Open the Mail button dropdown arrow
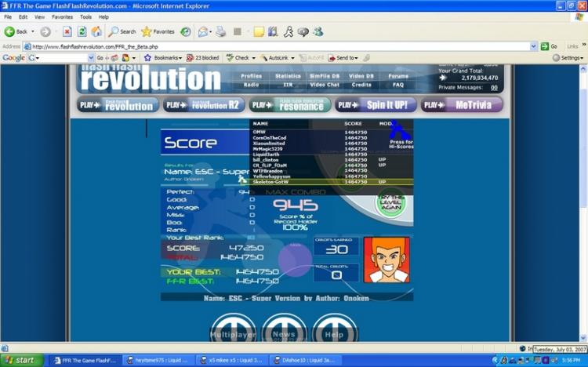This screenshot has height=367, width=588. [x=210, y=32]
